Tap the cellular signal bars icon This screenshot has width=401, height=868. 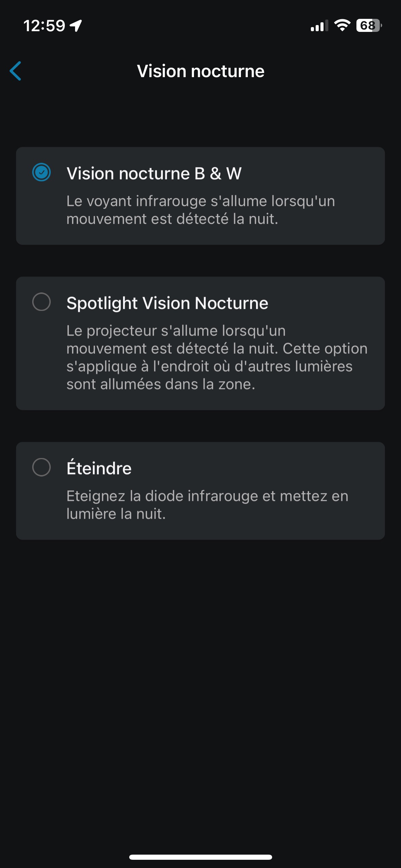[x=319, y=26]
